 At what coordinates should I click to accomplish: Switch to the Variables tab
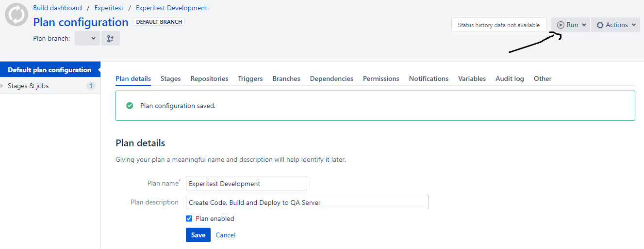(x=472, y=78)
